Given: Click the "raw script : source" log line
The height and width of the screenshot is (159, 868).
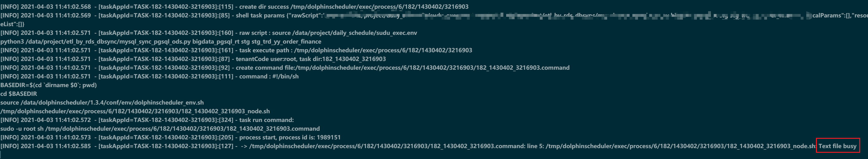Looking at the screenshot, I should 209,33.
